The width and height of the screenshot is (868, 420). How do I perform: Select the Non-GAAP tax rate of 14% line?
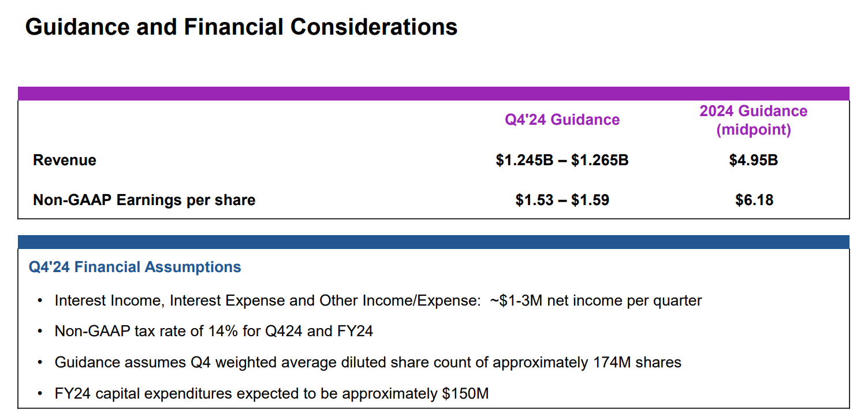[x=214, y=331]
